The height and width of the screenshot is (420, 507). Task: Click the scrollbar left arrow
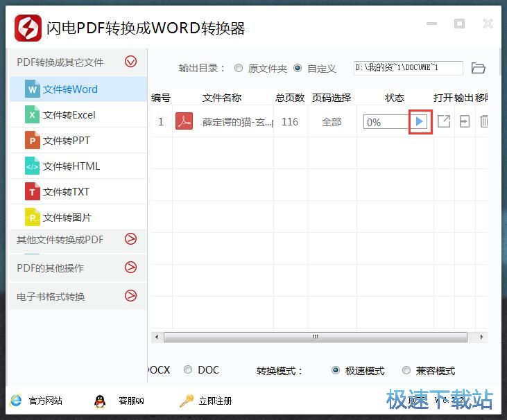tap(157, 337)
